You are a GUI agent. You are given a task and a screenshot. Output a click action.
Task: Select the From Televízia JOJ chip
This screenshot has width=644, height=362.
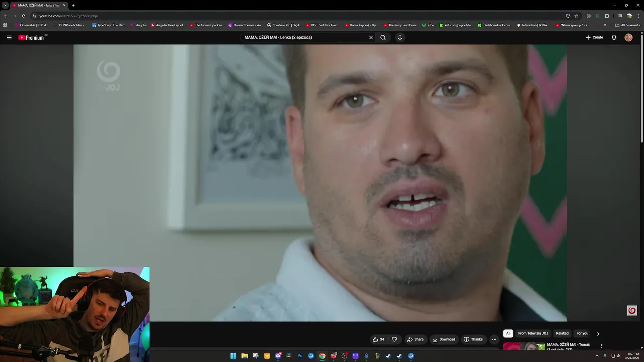pyautogui.click(x=533, y=333)
